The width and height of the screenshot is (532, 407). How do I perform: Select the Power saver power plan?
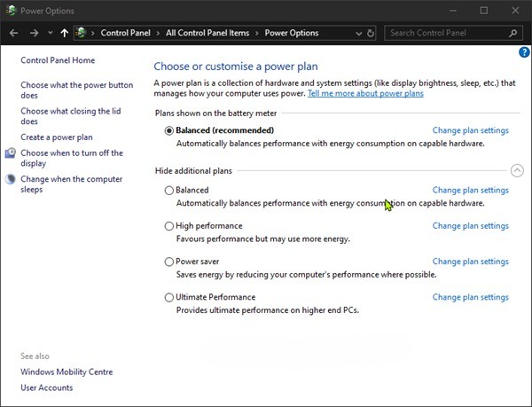pos(169,262)
